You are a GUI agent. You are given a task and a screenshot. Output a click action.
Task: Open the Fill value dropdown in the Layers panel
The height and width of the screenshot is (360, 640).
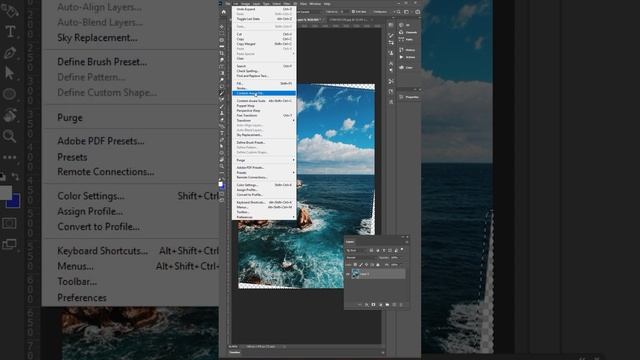coord(395,265)
